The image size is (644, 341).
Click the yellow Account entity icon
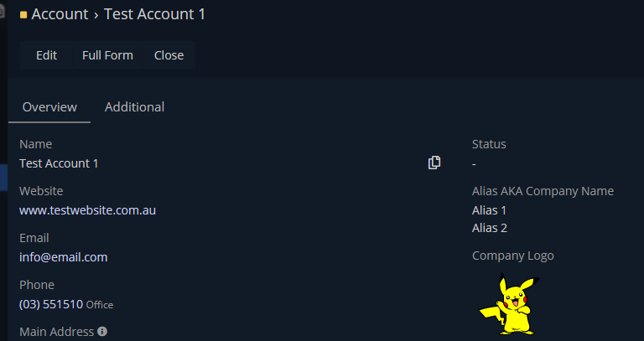tap(23, 14)
